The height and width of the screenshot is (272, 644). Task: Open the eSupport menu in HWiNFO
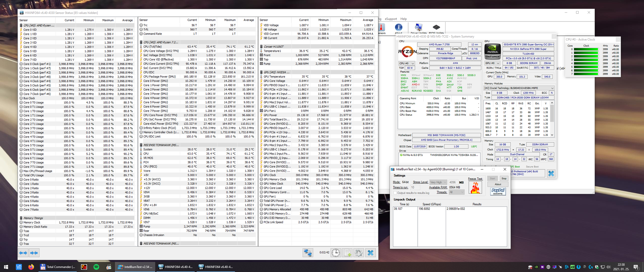pyautogui.click(x=391, y=19)
